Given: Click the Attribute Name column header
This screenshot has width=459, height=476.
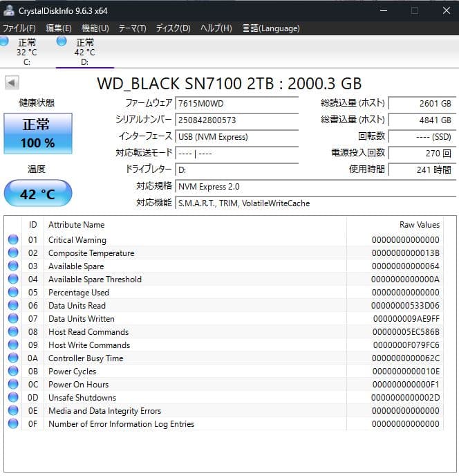Looking at the screenshot, I should coord(77,225).
